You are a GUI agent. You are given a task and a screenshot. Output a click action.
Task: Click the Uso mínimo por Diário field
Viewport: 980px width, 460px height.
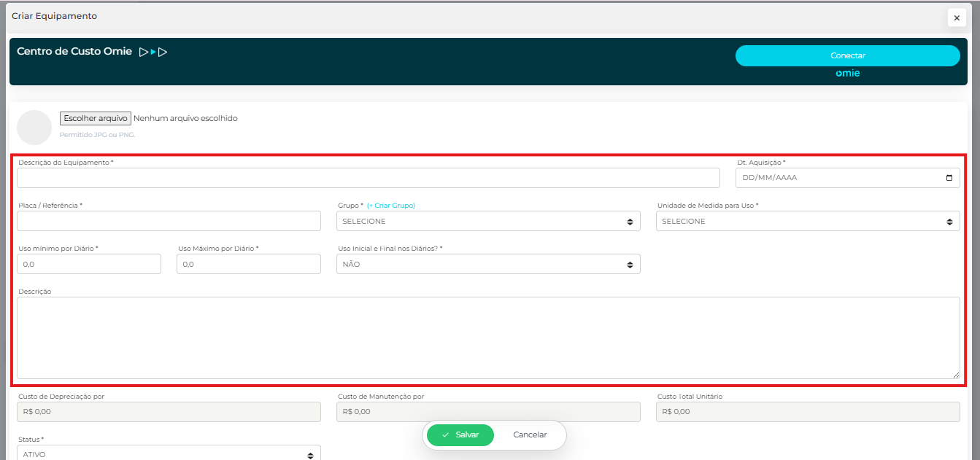click(x=88, y=264)
